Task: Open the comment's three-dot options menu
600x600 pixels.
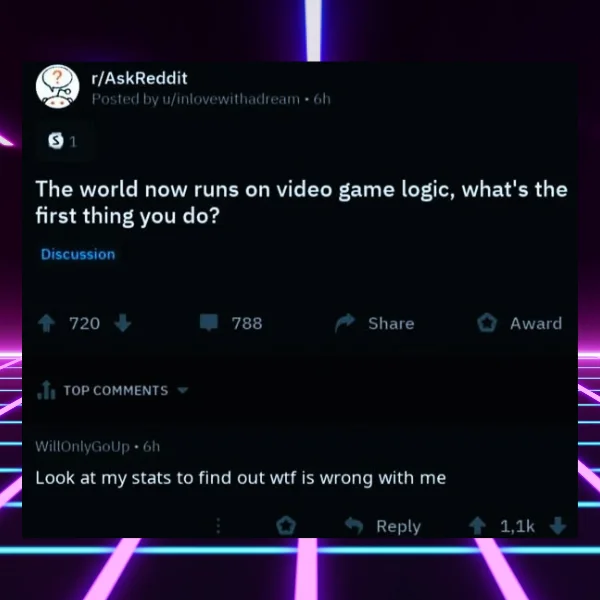Action: tap(218, 526)
